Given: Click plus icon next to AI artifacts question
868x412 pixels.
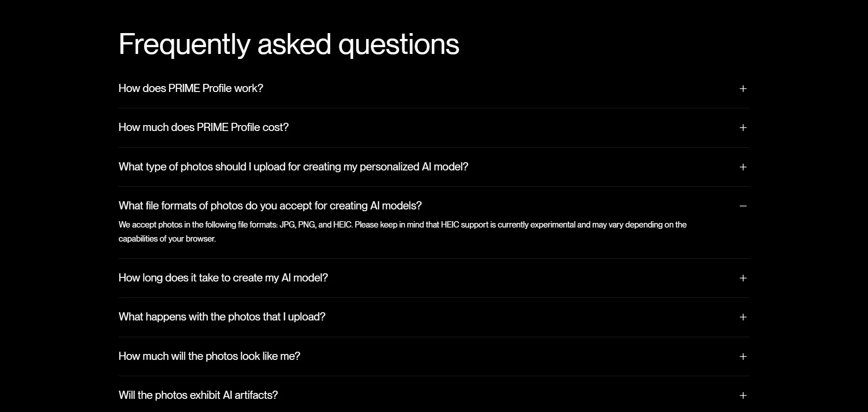Looking at the screenshot, I should pos(743,396).
